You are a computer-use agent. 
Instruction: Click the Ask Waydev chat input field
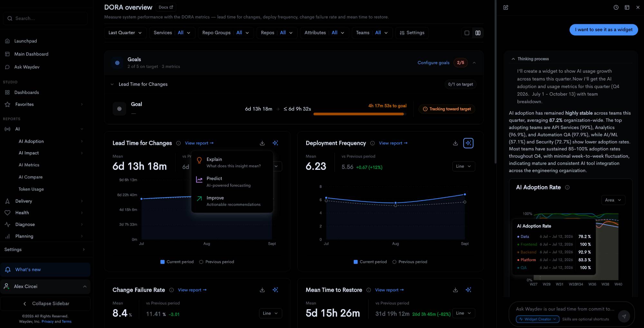565,309
